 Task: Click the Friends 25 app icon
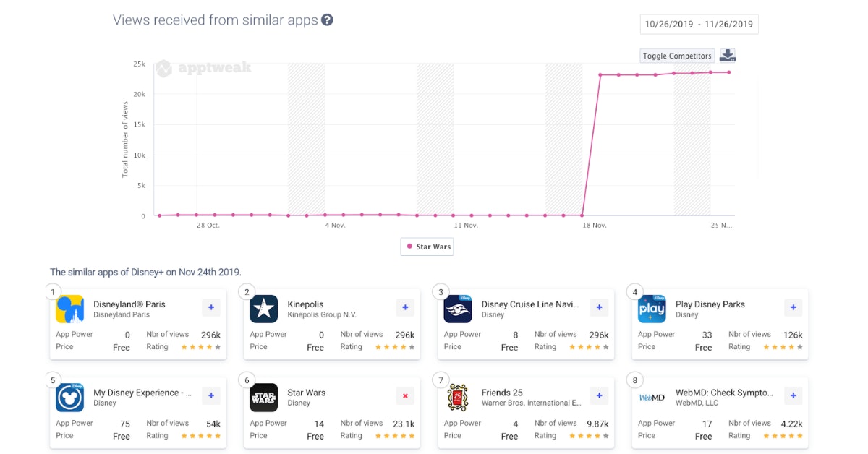pyautogui.click(x=458, y=398)
